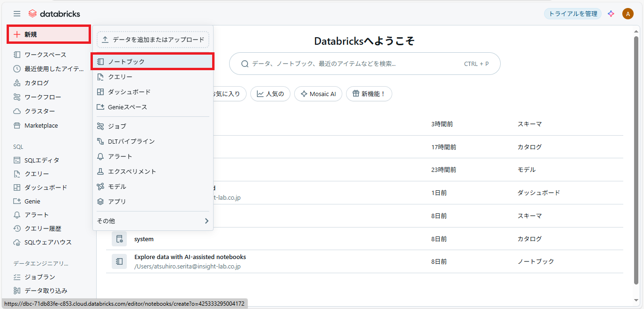Expand その他 submenu arrow
This screenshot has height=309, width=644.
[206, 221]
